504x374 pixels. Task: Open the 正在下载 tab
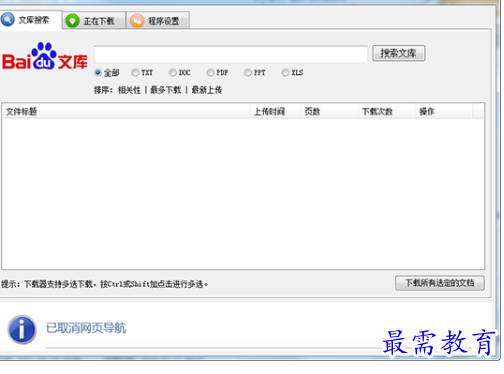[x=94, y=21]
